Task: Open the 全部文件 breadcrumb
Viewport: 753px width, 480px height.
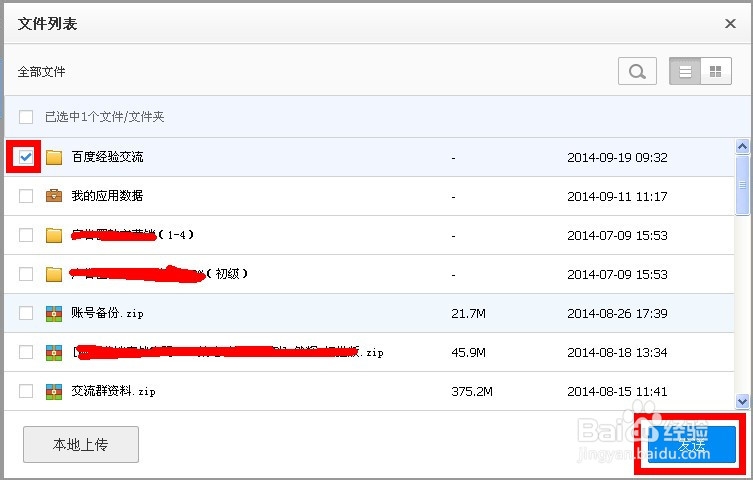Action: click(x=41, y=72)
